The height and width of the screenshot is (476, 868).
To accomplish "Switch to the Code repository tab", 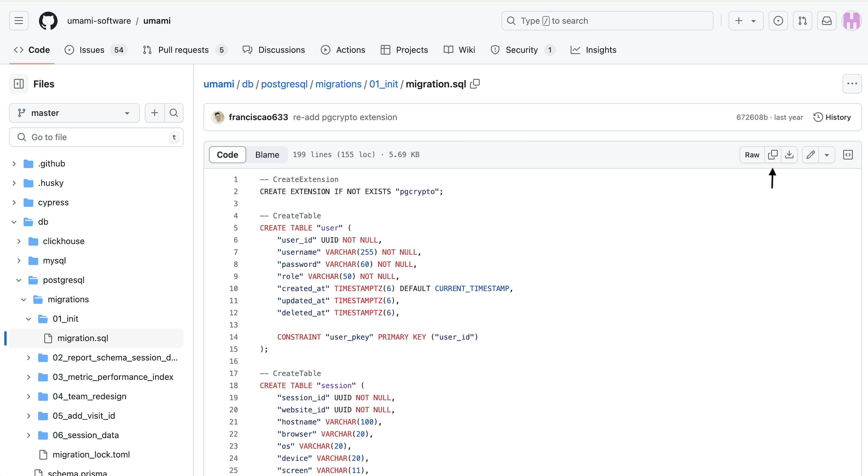I will tap(32, 50).
